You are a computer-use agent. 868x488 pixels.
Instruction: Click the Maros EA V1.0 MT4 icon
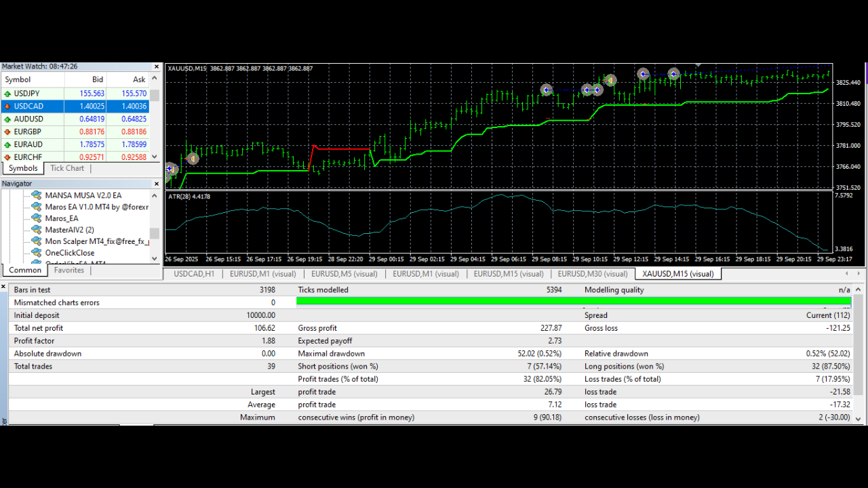[36, 207]
